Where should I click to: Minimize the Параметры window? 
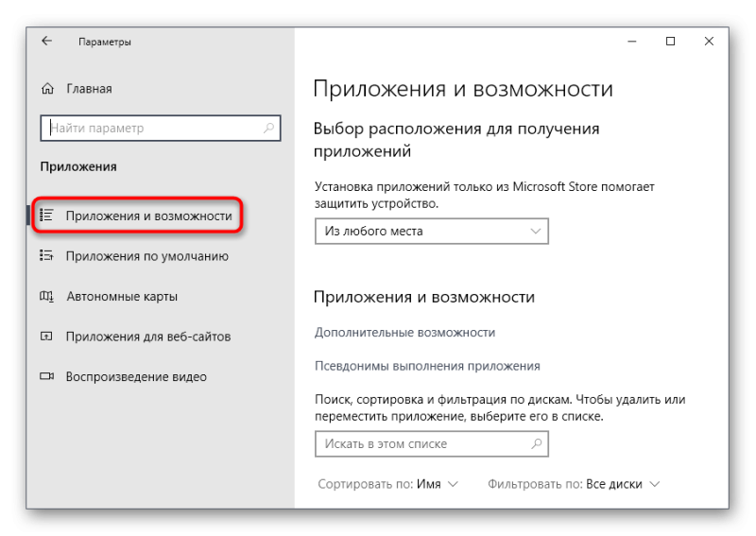[x=632, y=42]
